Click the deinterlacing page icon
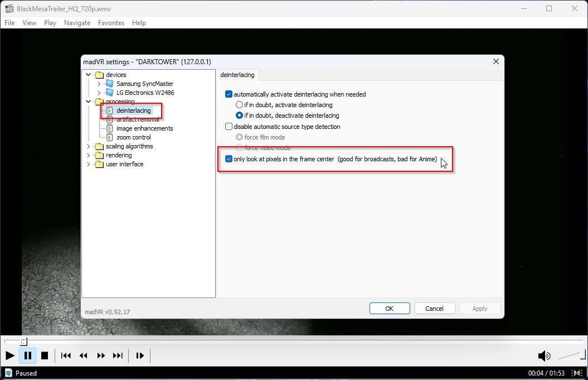 pyautogui.click(x=109, y=110)
